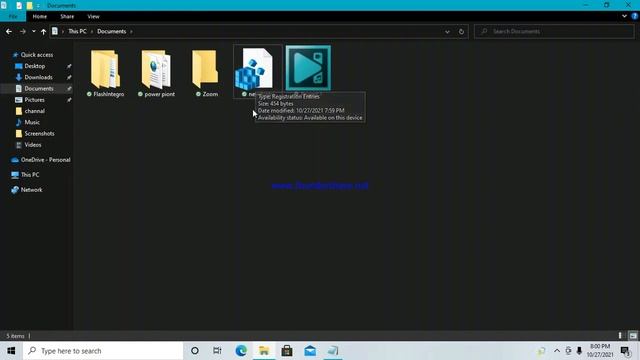The height and width of the screenshot is (360, 640).
Task: Go forward using the Forward arrow
Action: pyautogui.click(x=23, y=31)
